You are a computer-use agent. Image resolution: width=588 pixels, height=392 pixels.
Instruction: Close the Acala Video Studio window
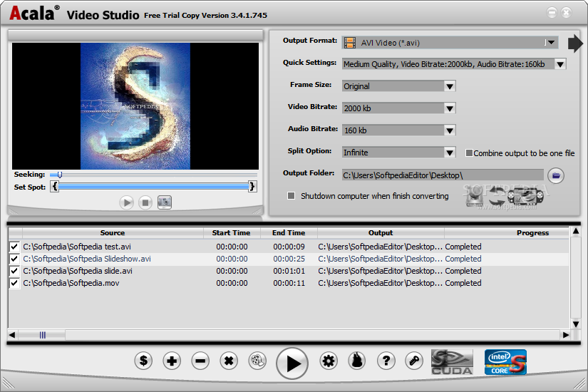click(x=566, y=13)
